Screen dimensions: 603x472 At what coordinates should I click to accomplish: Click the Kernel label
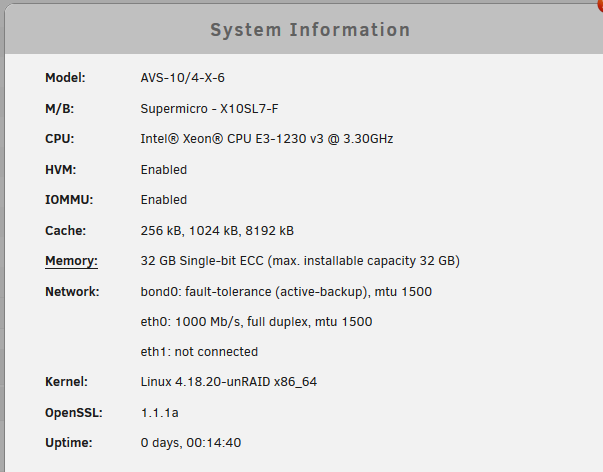pos(66,382)
